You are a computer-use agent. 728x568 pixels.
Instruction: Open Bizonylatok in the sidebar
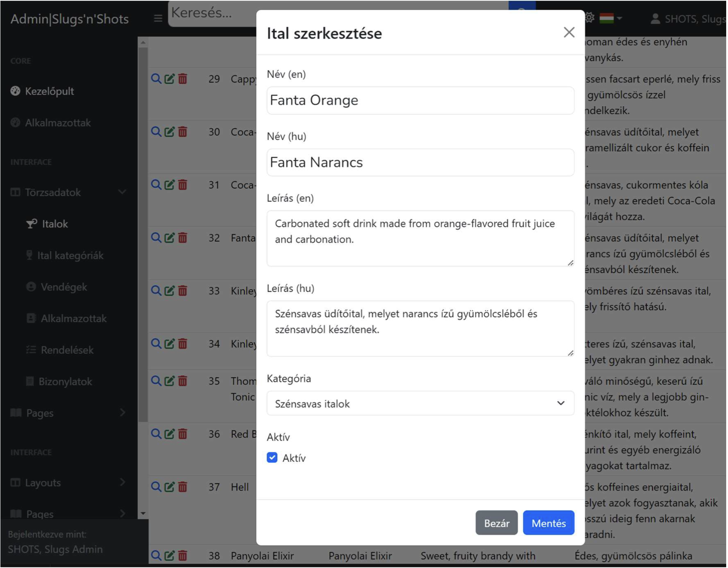[x=59, y=382]
